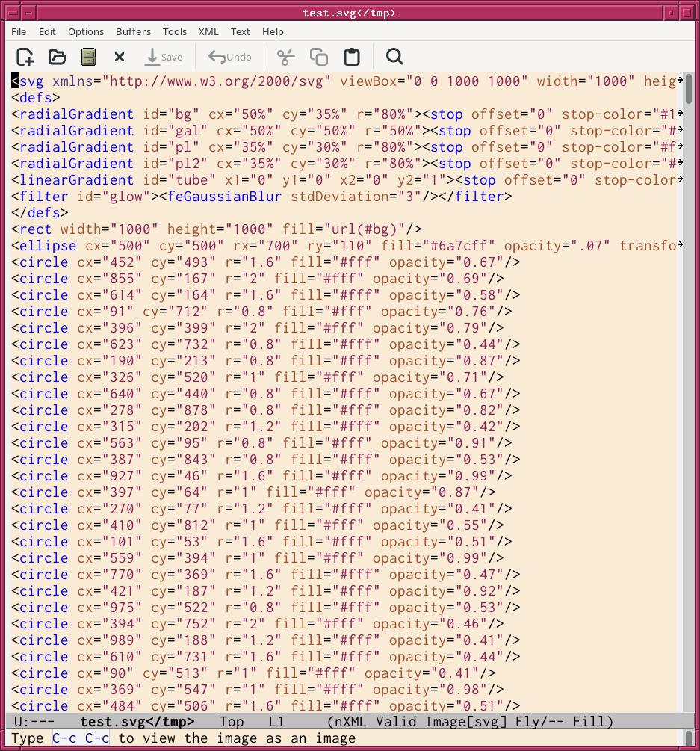Screen dimensions: 700x751
Task: Click the xmlns URL on the svg line
Action: coord(217,81)
